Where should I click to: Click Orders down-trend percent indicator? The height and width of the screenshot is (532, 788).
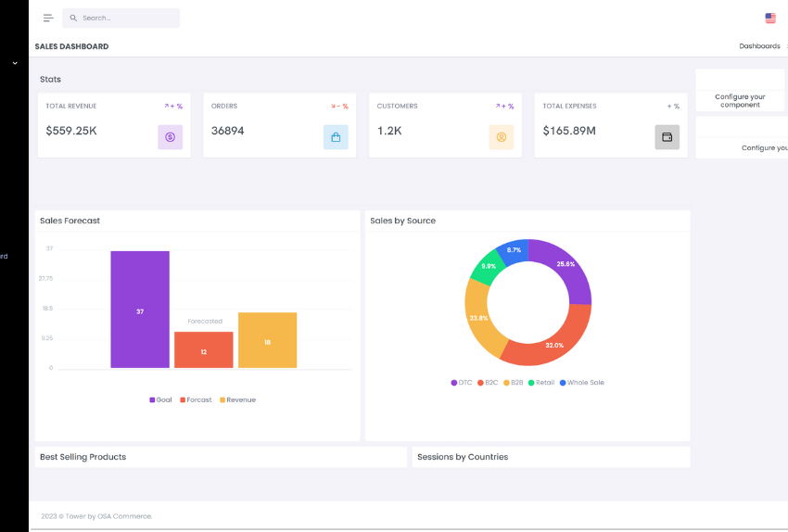(x=339, y=106)
